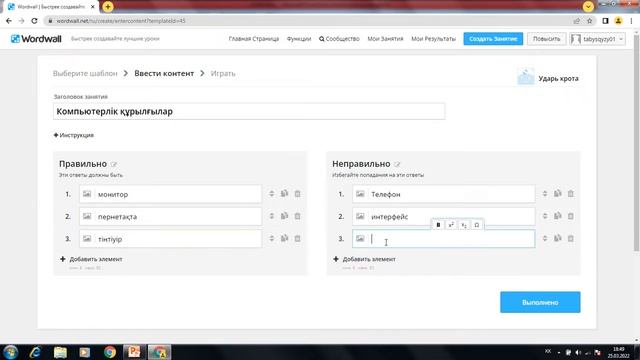Reorder the 'пернетақта' row with its arrows

[272, 216]
